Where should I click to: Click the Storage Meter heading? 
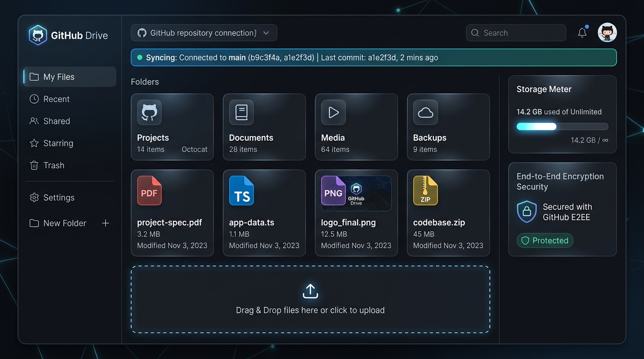[x=544, y=89]
